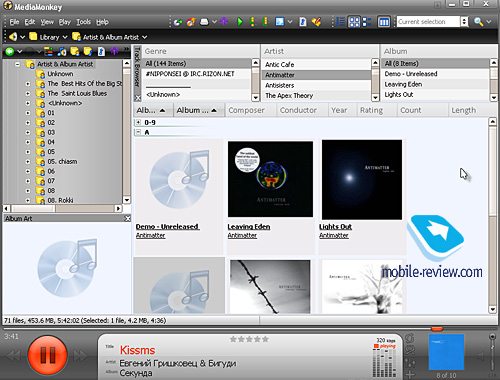Image resolution: width=500 pixels, height=380 pixels.
Task: Open the Library breadcrumb dropdown
Action: click(x=65, y=37)
